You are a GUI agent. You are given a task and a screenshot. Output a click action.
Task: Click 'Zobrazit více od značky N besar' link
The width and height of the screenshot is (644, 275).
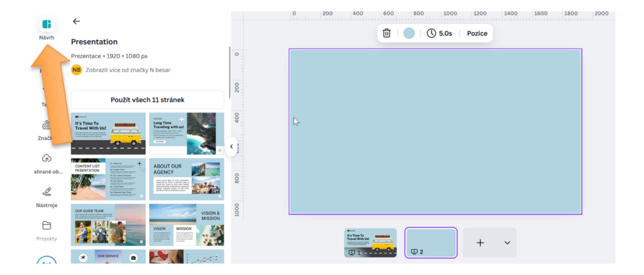point(128,70)
